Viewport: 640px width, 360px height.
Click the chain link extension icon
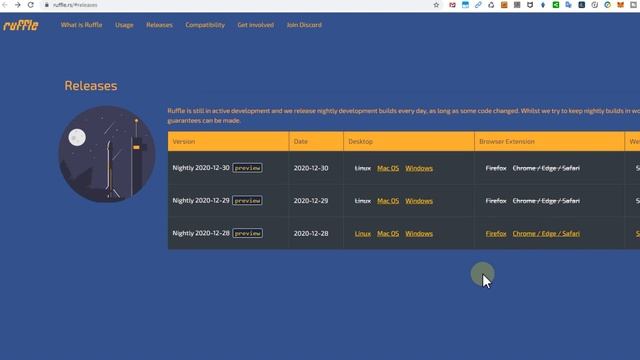478,5
